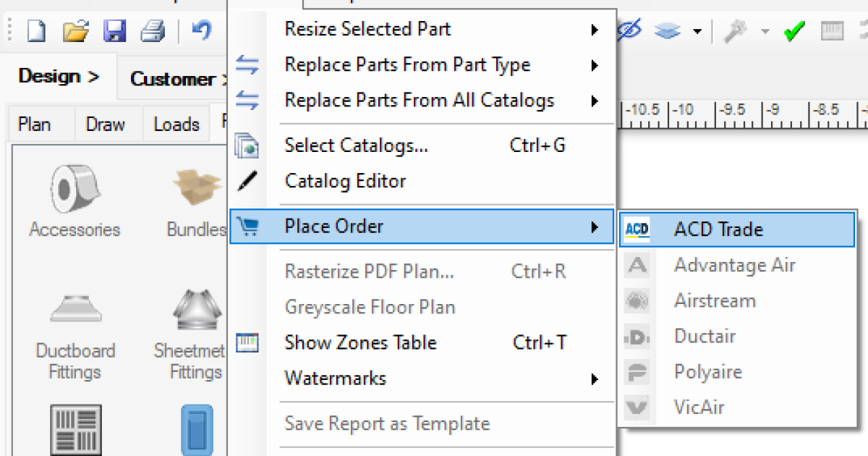Click the Save floppy disk icon
868x456 pixels.
click(114, 30)
